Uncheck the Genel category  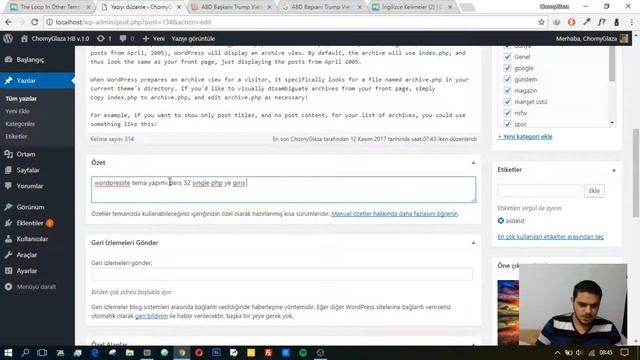[507, 57]
